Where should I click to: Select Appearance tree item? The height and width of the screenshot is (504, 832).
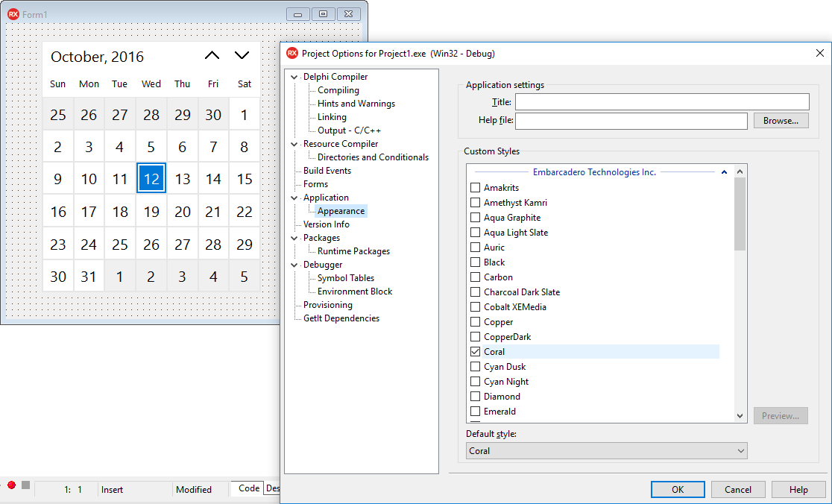341,211
